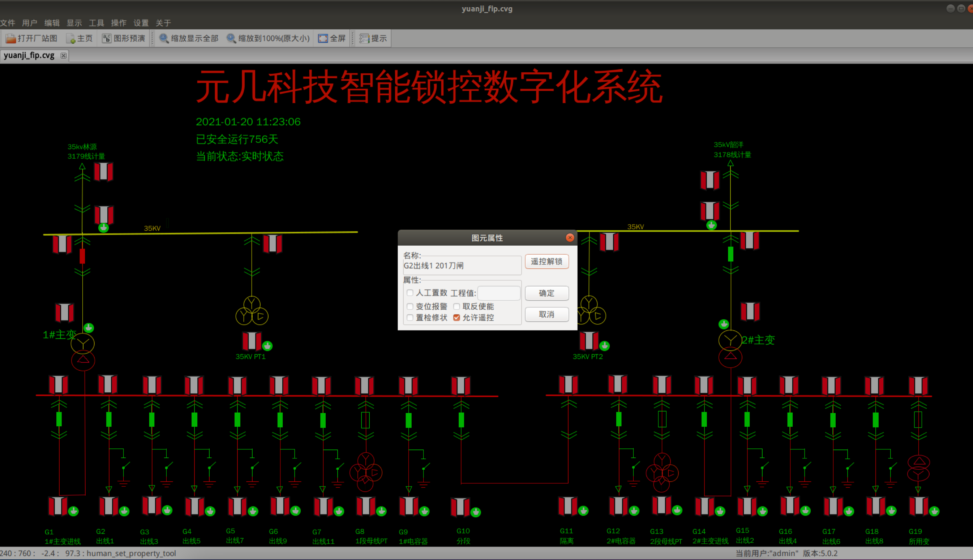Uncheck the 允许遥控 checkbox
The width and height of the screenshot is (973, 560).
tap(457, 318)
